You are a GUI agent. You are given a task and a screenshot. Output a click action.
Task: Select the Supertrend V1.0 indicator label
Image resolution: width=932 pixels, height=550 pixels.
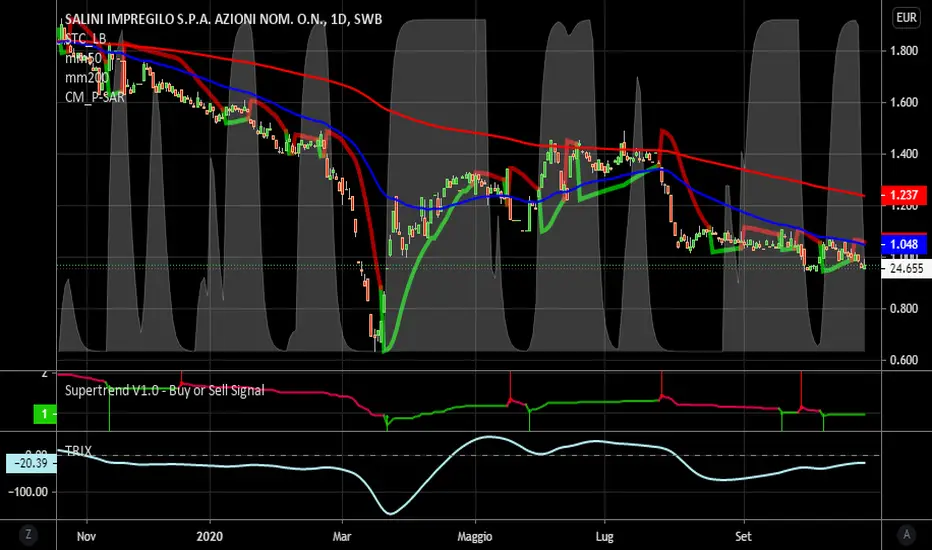(165, 390)
